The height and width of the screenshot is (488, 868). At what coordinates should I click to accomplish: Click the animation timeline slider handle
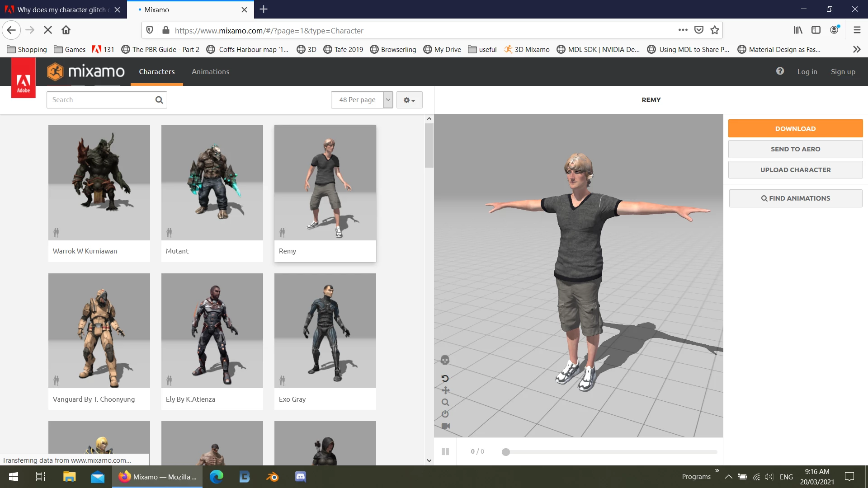[x=506, y=452]
